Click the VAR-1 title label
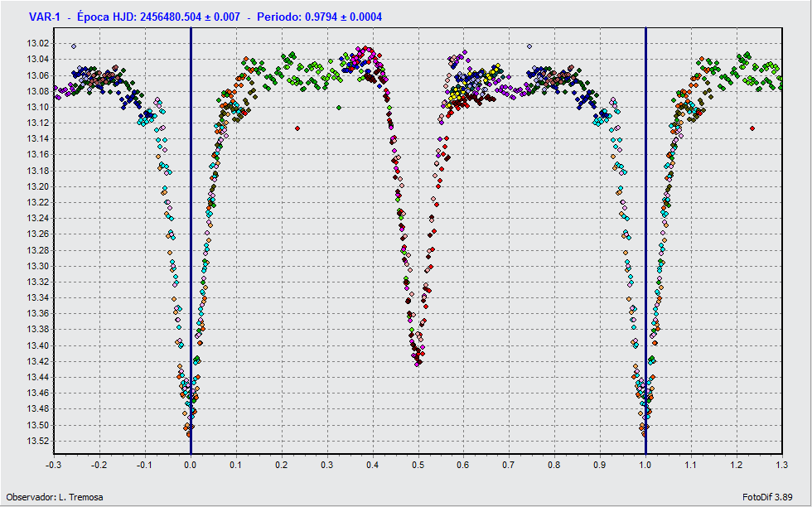The image size is (812, 507). [x=45, y=17]
